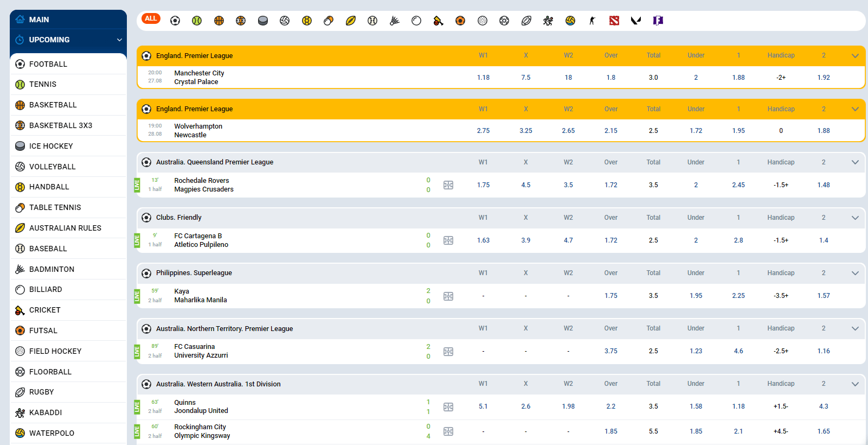Screen dimensions: 868x445
Task: Open match stats icon for Rochedale Rovers game
Action: click(448, 185)
